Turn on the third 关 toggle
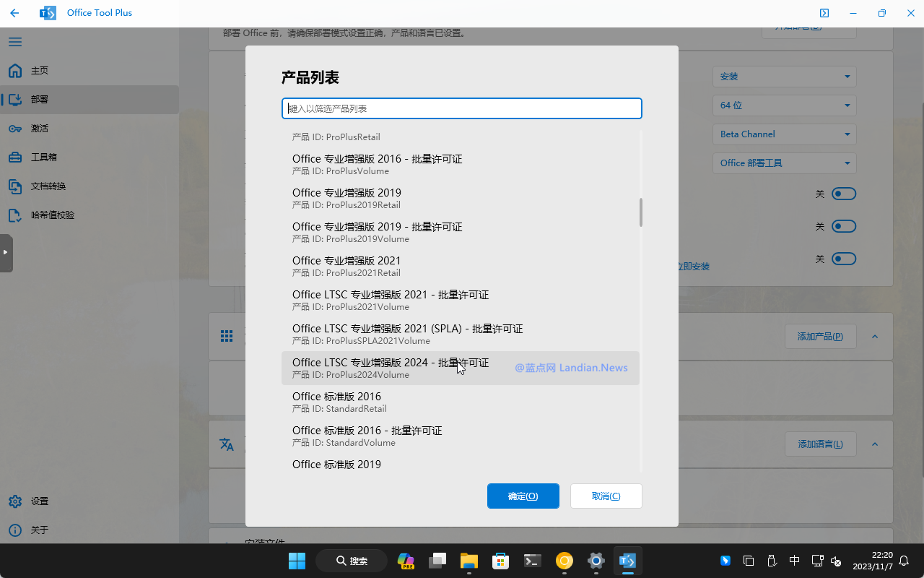This screenshot has height=578, width=924. pyautogui.click(x=843, y=259)
